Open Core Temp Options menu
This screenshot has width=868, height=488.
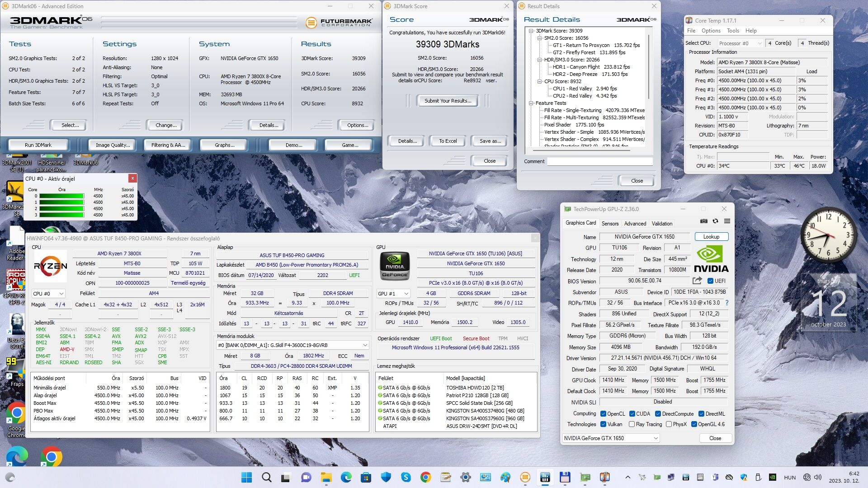click(711, 31)
